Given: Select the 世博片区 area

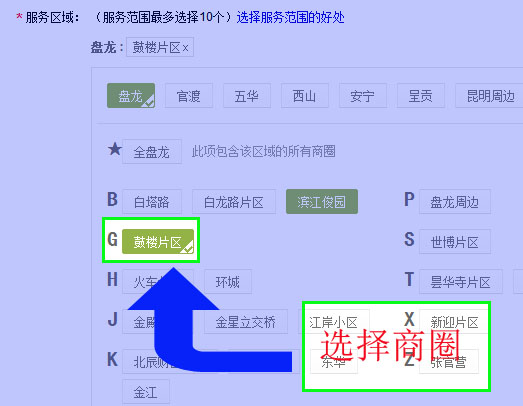Looking at the screenshot, I should (455, 242).
